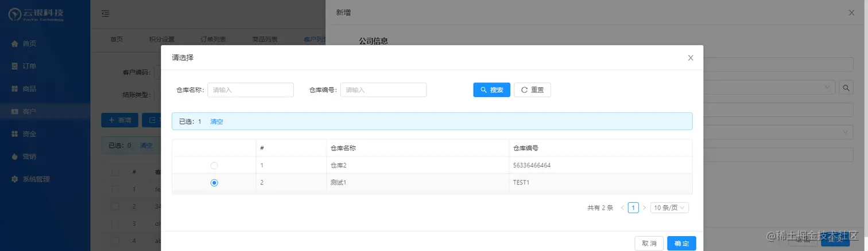Select radio button for 仓库2 row
Viewport: 868px width, 251px height.
[x=214, y=165]
